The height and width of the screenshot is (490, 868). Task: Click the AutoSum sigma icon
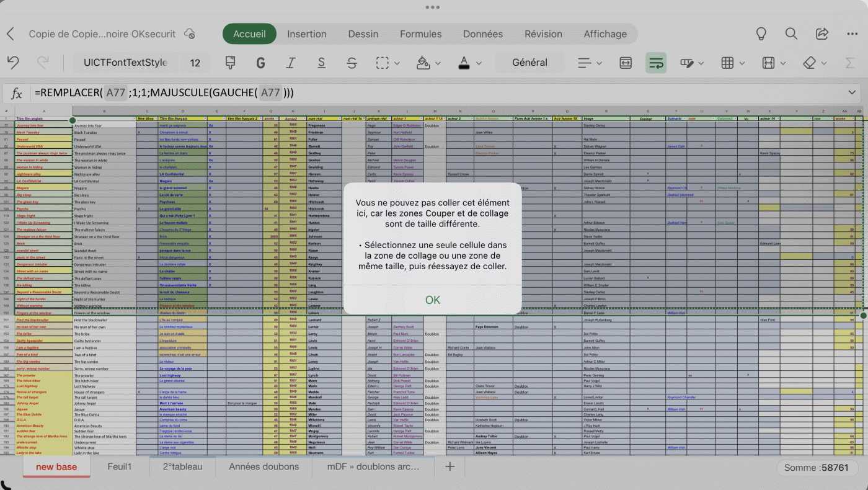[x=850, y=63]
